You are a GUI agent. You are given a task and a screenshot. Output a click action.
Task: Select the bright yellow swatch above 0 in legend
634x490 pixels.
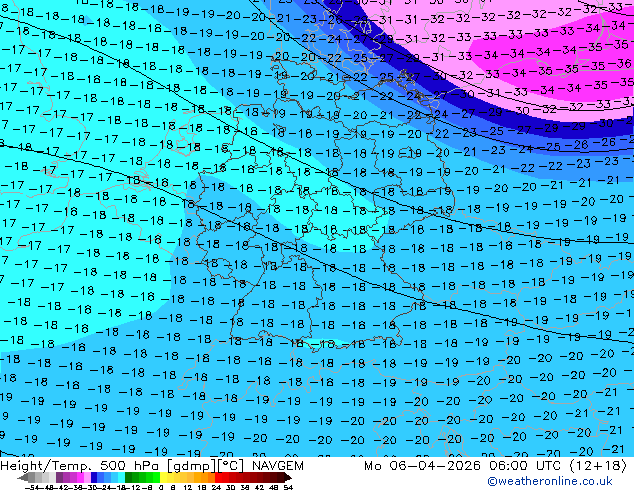[x=163, y=478]
